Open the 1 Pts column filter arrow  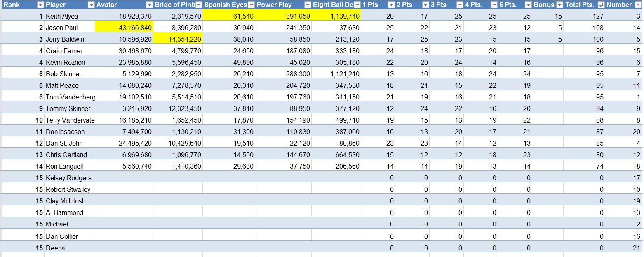(391, 5)
